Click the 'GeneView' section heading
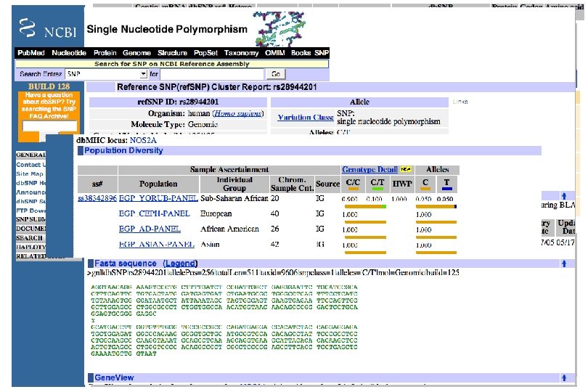The image size is (588, 392). 114,377
